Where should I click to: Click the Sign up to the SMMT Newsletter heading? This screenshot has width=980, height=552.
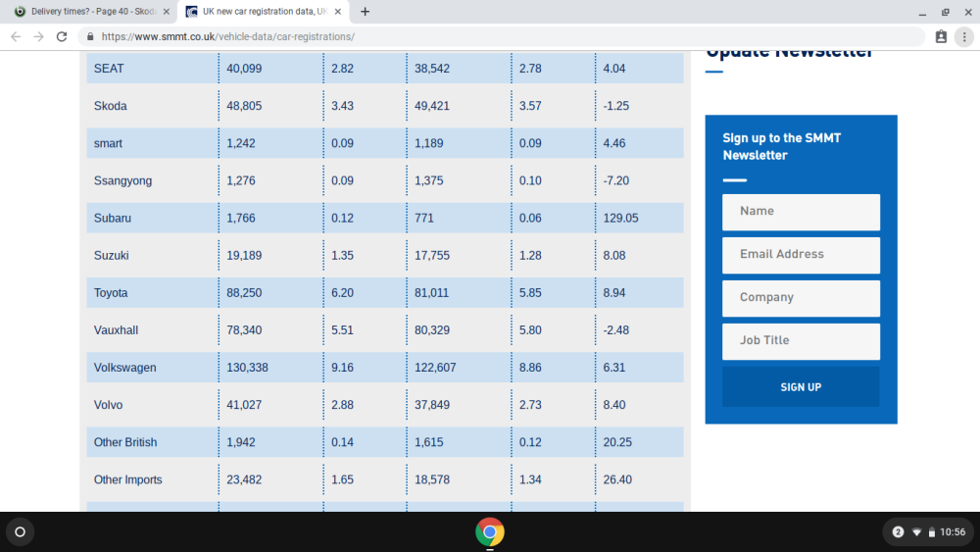click(782, 147)
